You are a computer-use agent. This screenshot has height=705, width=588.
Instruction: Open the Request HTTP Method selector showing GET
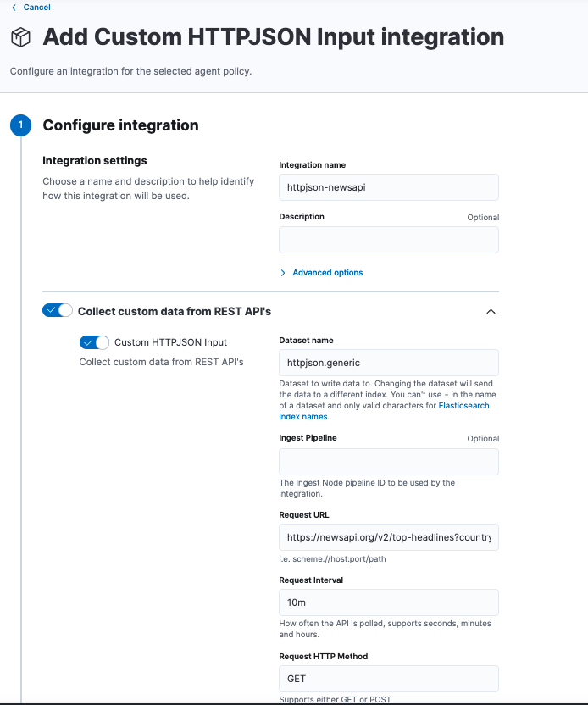point(388,678)
